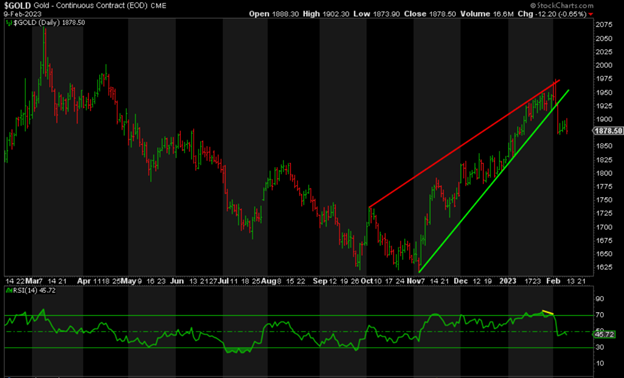
Task: Click the Nov label on date axis
Action: [413, 281]
